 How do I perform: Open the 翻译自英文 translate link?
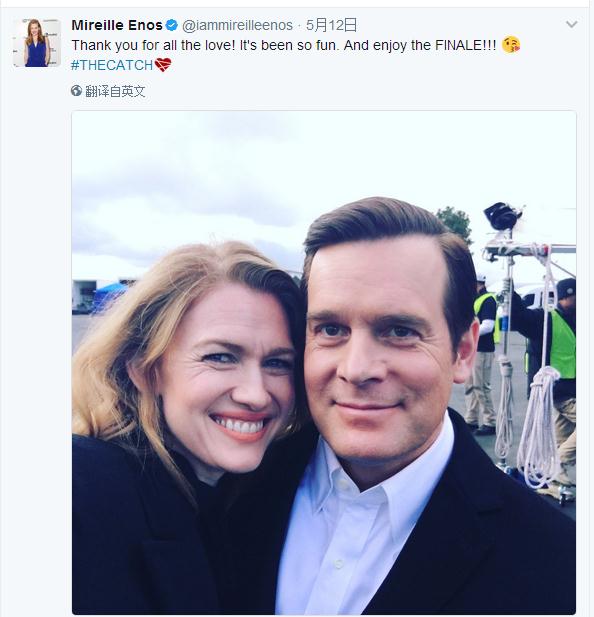click(x=115, y=91)
